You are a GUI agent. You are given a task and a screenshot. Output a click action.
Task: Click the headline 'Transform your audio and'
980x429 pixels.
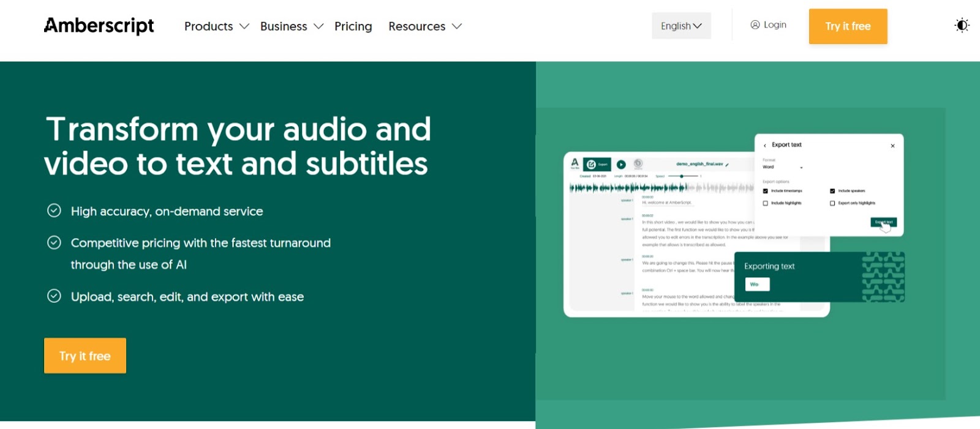coord(239,129)
